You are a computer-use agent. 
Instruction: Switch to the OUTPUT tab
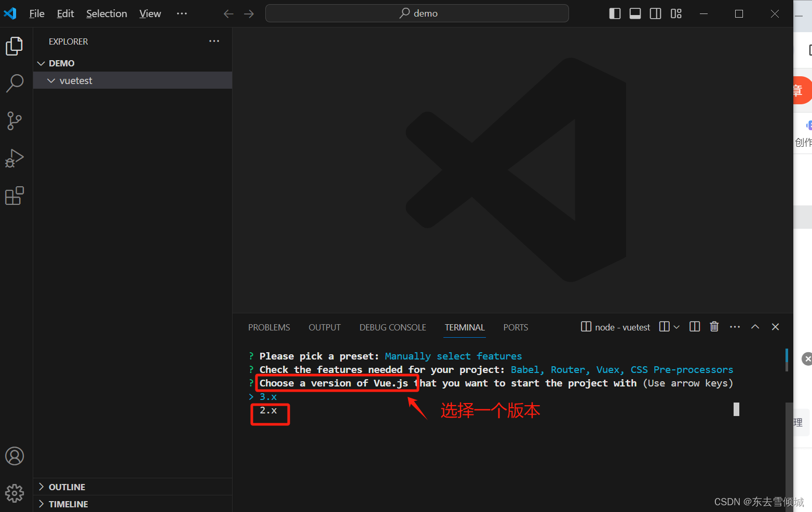(324, 327)
